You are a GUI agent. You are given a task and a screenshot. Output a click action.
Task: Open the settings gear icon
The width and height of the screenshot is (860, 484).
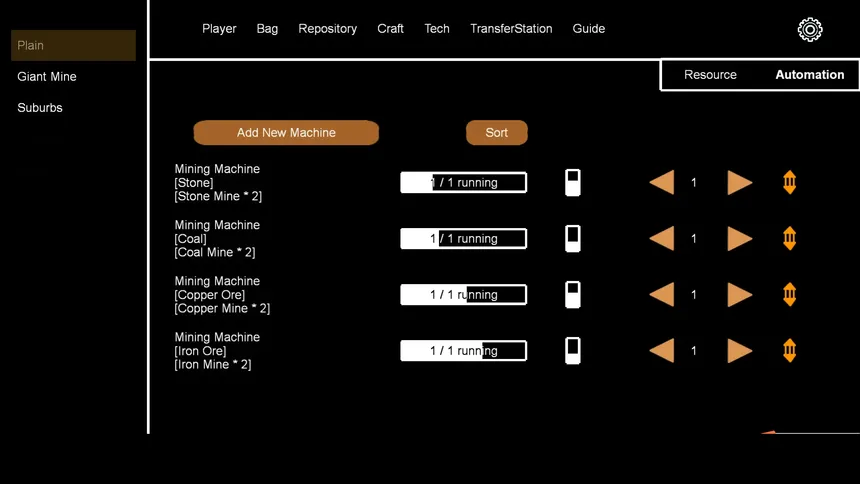(x=810, y=30)
